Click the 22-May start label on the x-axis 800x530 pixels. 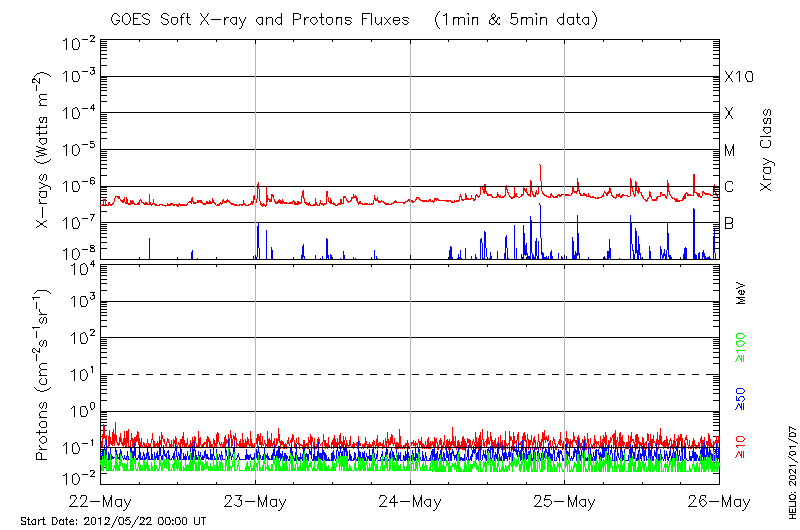pyautogui.click(x=100, y=501)
